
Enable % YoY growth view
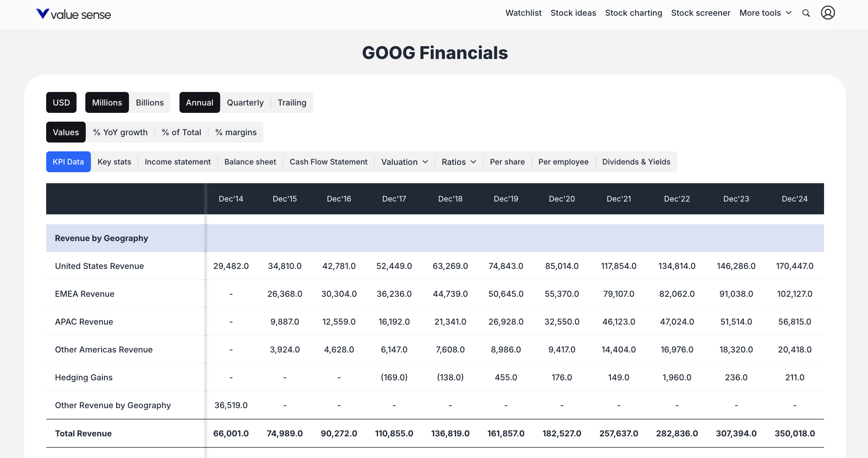coord(120,132)
